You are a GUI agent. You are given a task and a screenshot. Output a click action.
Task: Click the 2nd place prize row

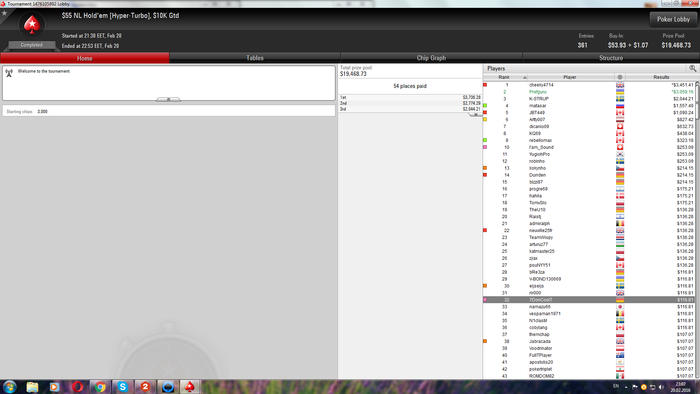[x=410, y=103]
